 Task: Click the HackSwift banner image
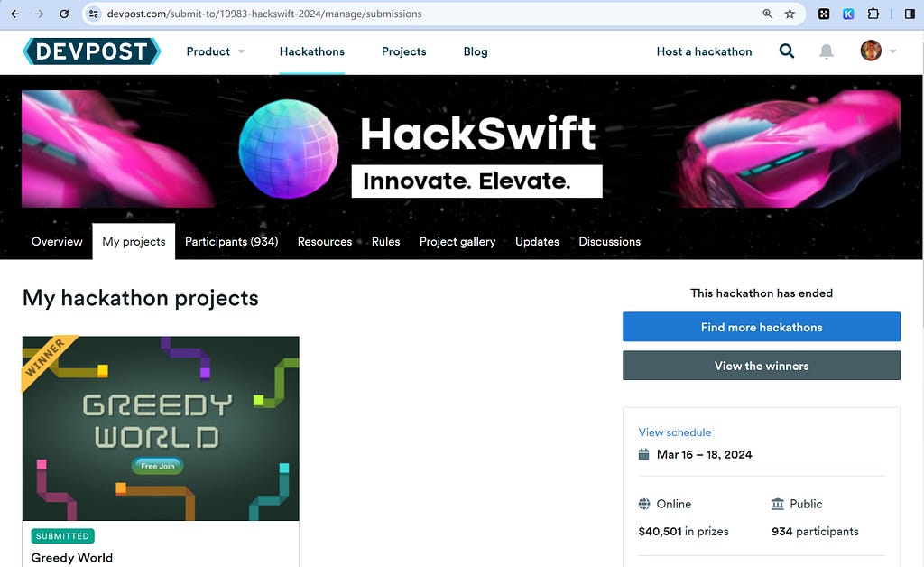(x=461, y=149)
